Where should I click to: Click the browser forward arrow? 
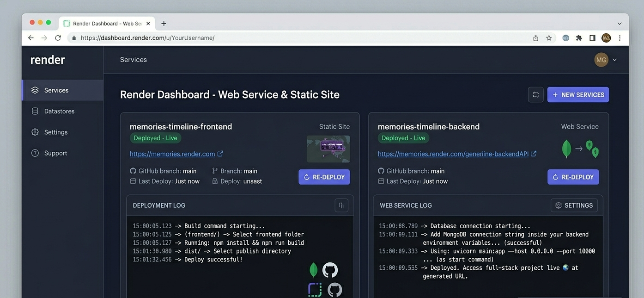[x=44, y=38]
